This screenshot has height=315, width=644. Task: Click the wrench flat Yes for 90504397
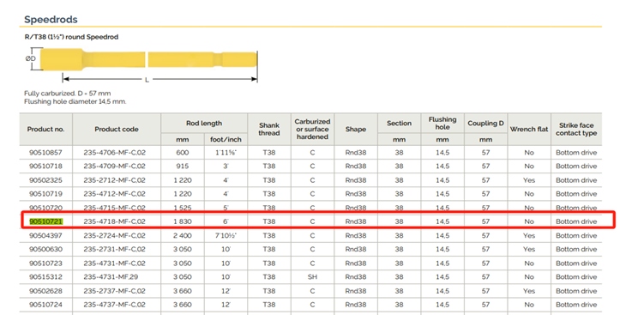coord(529,236)
